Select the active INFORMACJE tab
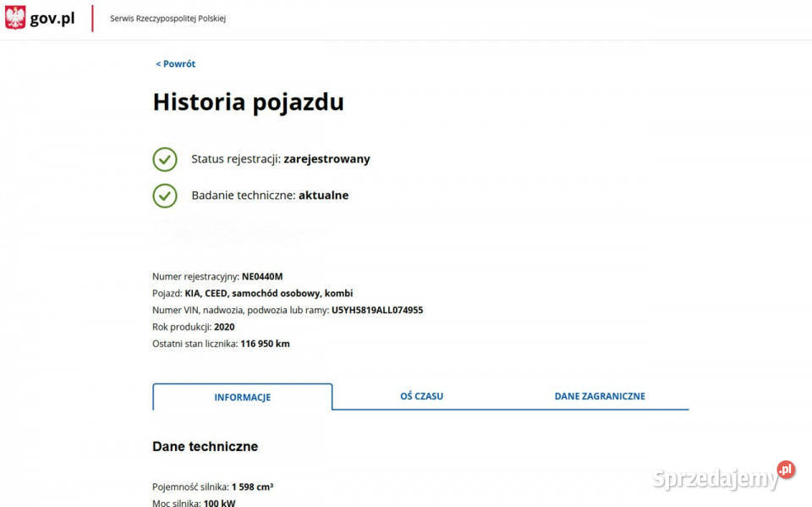Viewport: 812px width, 507px height. point(242,397)
